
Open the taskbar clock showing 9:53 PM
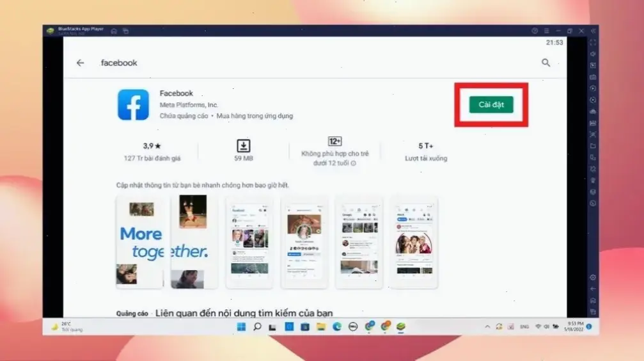click(574, 327)
